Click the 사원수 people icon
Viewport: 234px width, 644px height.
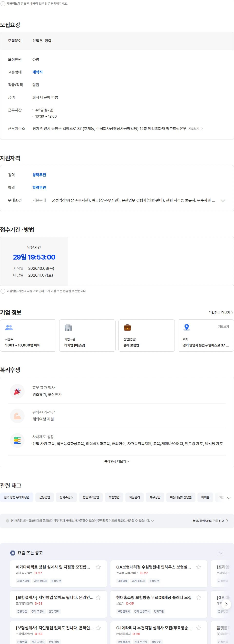9,327
